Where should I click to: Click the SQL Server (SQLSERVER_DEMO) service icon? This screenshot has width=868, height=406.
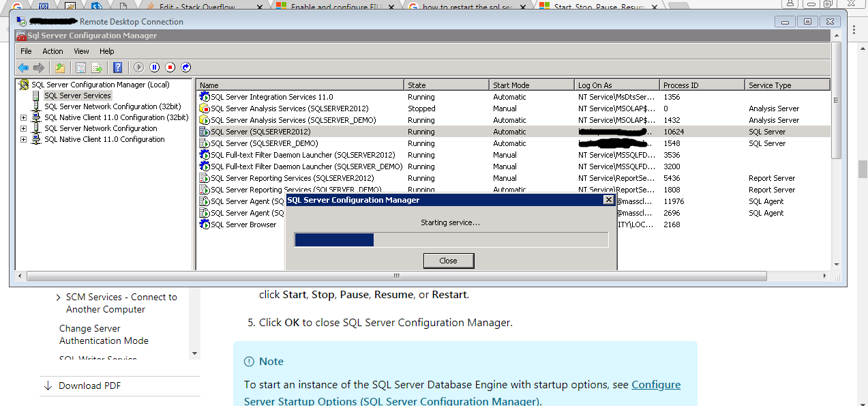click(x=205, y=143)
